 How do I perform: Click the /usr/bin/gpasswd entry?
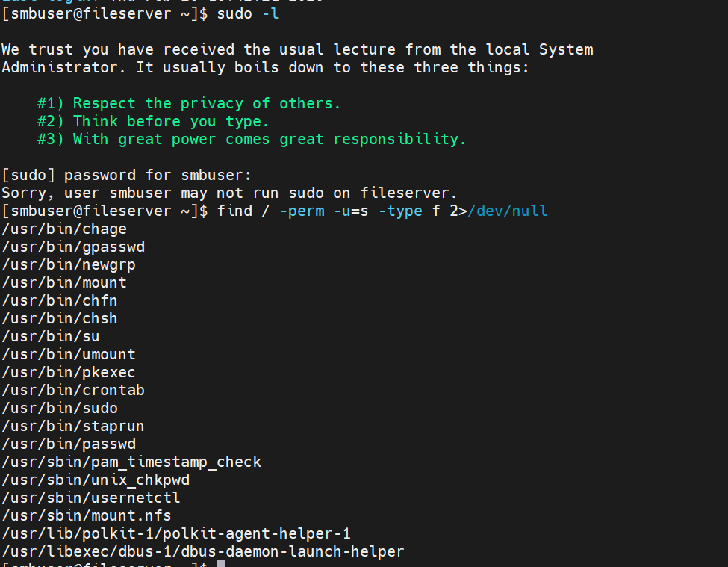[x=73, y=247]
